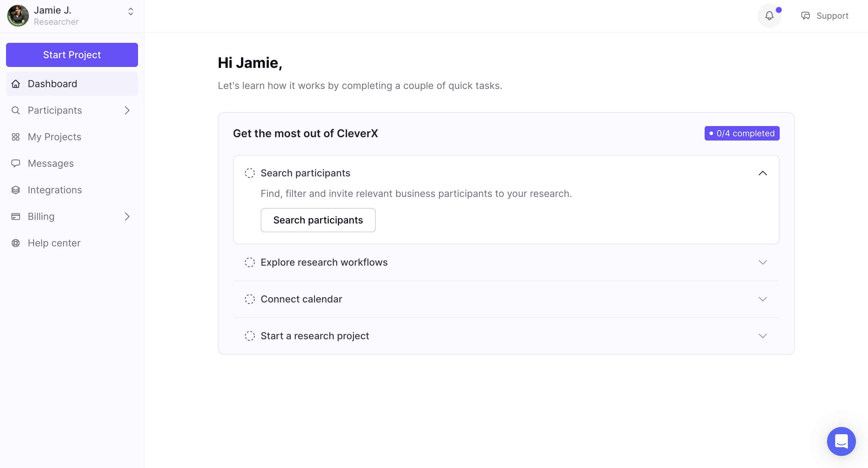The height and width of the screenshot is (468, 868).
Task: Open the Jamie J. account switcher
Action: pyautogui.click(x=131, y=12)
